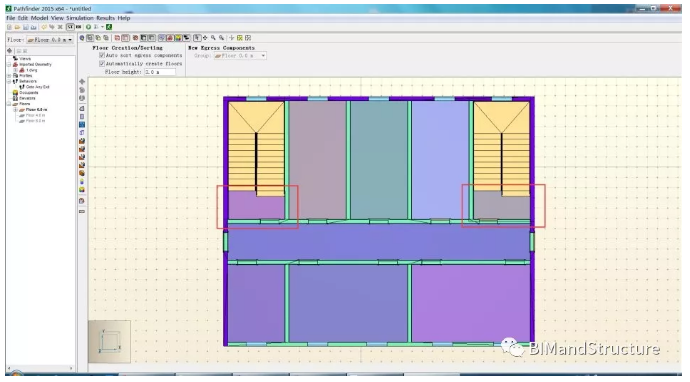
Task: Collapse the Imported Geometry tree node
Action: [x=9, y=64]
